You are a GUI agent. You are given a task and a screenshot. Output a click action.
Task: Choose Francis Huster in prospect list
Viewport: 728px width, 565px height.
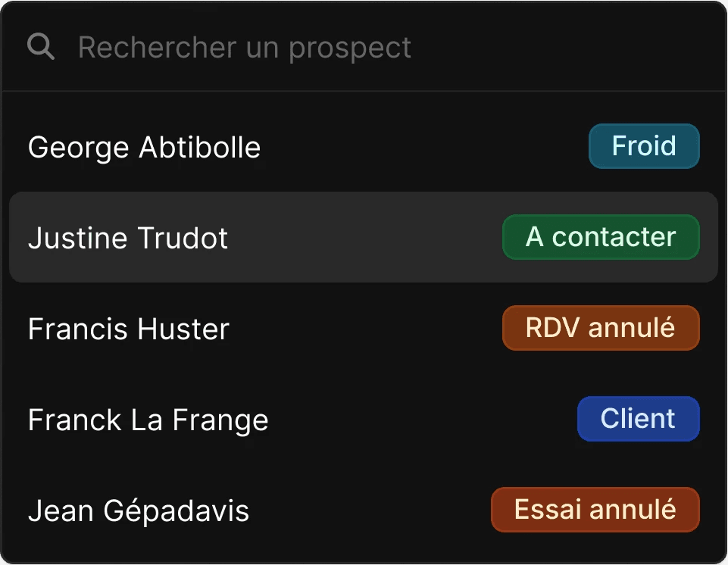129,329
